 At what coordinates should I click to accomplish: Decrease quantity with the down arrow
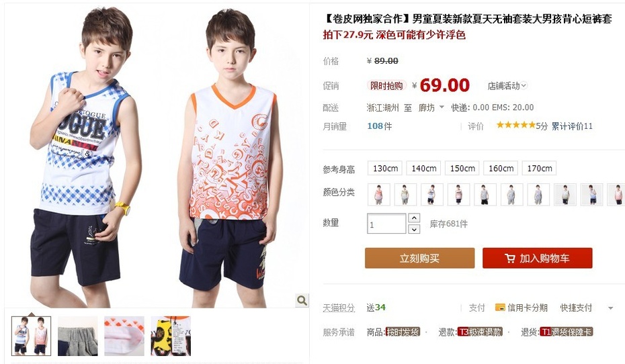coord(414,229)
